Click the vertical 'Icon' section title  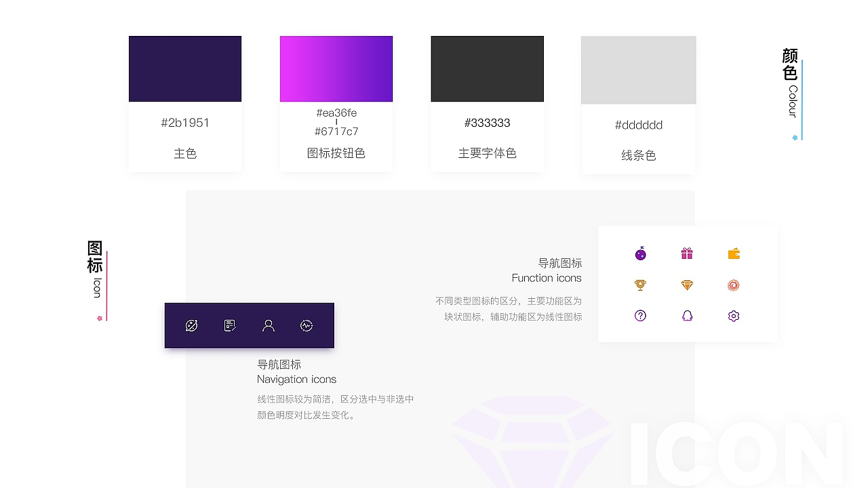click(97, 288)
